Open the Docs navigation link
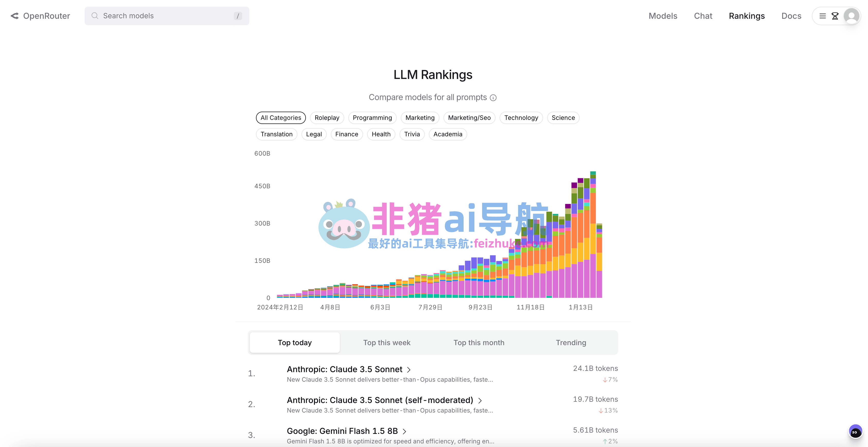This screenshot has width=868, height=447. pyautogui.click(x=791, y=16)
